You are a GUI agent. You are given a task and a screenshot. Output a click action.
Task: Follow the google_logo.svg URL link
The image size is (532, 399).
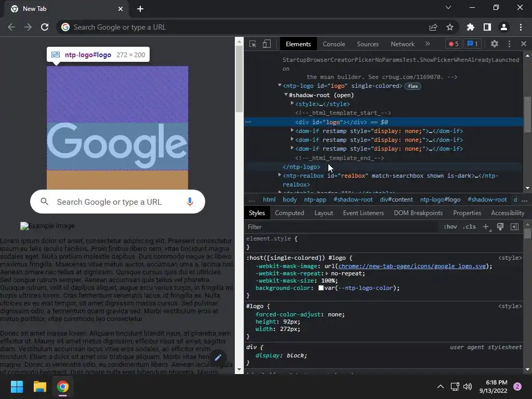tap(412, 267)
